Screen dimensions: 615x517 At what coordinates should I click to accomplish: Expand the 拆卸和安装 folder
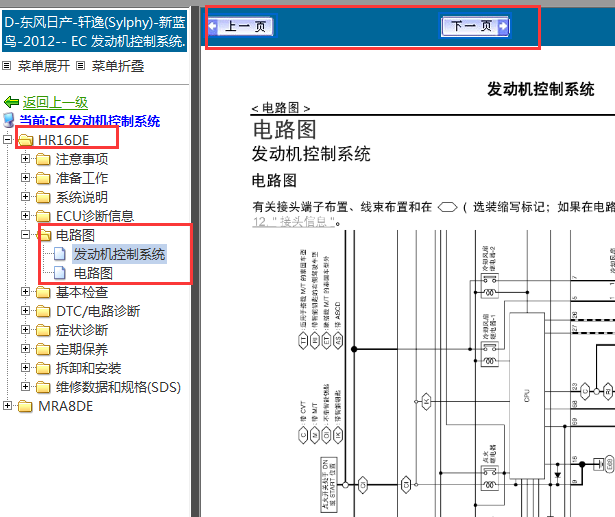tap(25, 368)
